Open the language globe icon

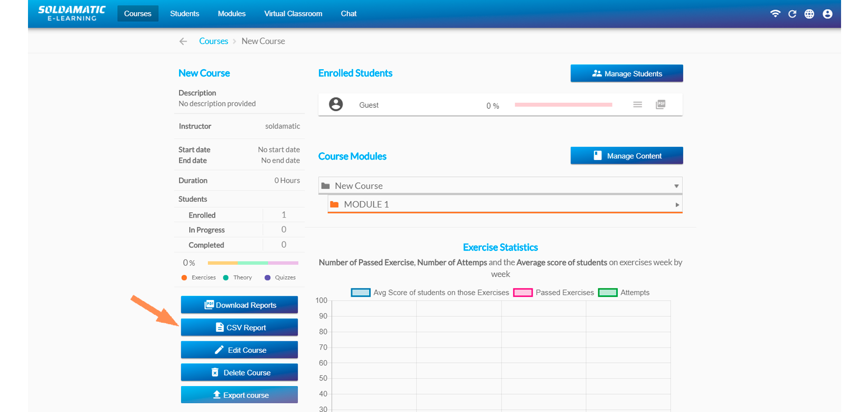(x=809, y=14)
